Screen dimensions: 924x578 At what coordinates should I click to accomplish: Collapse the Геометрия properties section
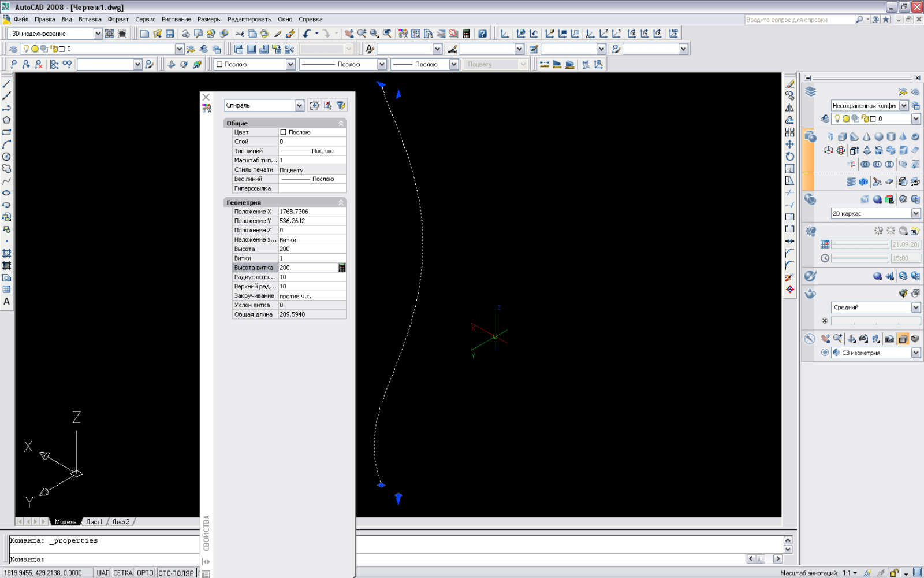341,202
